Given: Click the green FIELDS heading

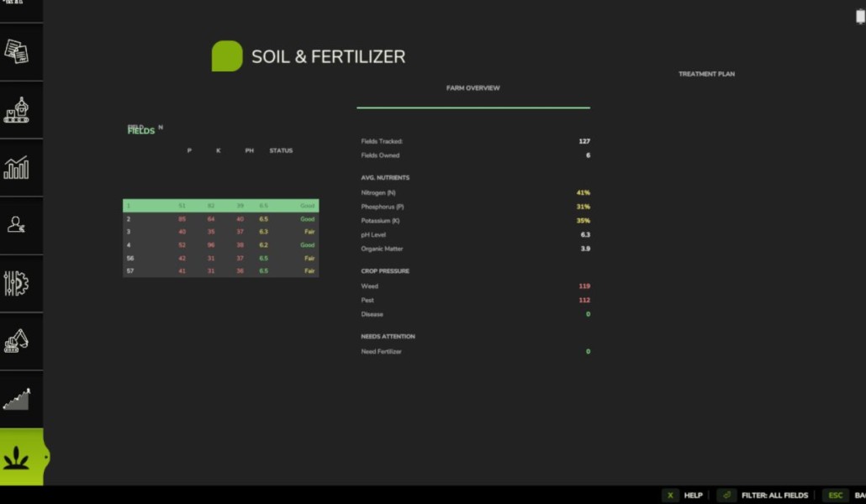Looking at the screenshot, I should (141, 131).
